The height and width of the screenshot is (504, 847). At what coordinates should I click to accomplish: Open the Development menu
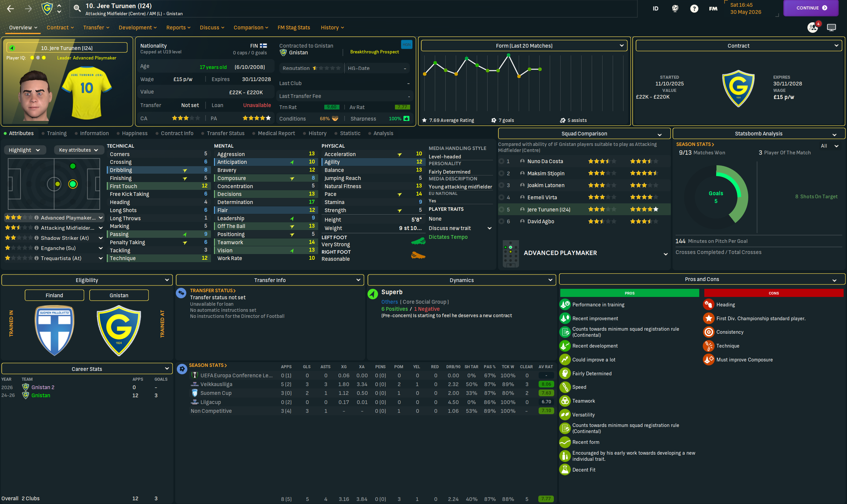(137, 27)
